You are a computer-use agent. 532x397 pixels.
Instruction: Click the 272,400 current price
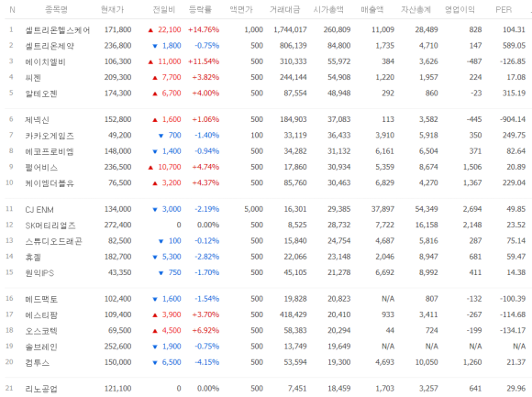coord(117,225)
